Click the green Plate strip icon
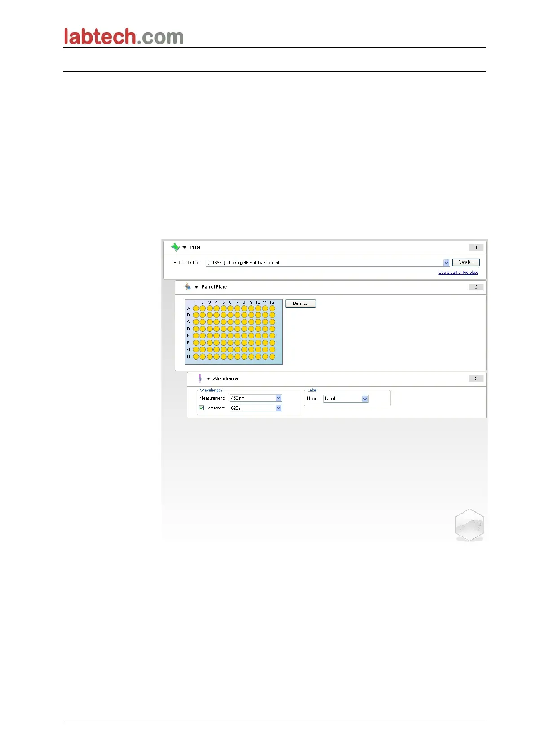The height and width of the screenshot is (756, 535). tap(175, 247)
